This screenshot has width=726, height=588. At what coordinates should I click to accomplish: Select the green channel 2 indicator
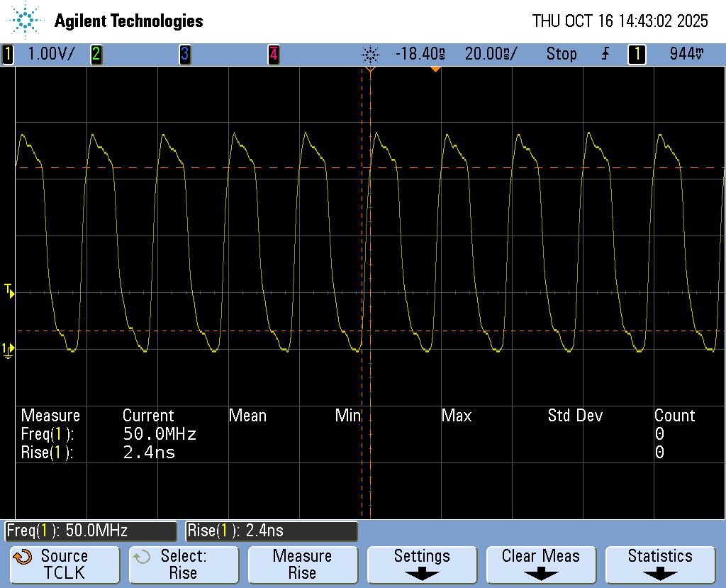(96, 54)
